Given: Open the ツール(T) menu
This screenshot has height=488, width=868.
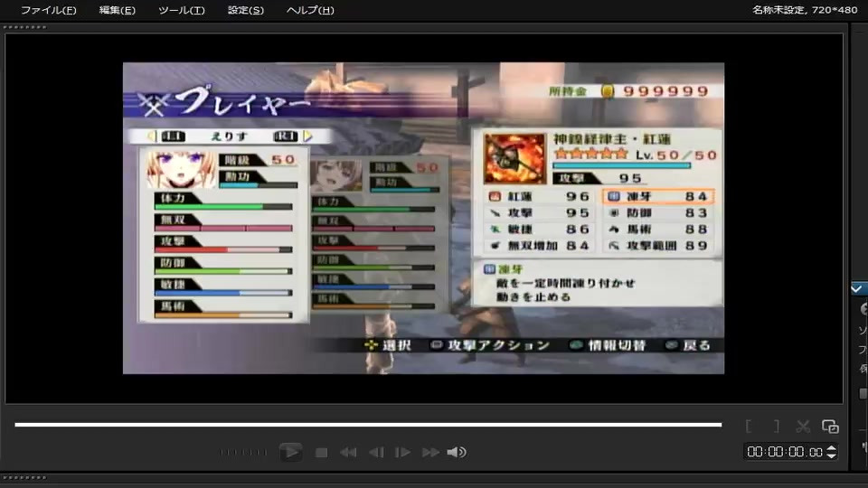Looking at the screenshot, I should tap(181, 10).
